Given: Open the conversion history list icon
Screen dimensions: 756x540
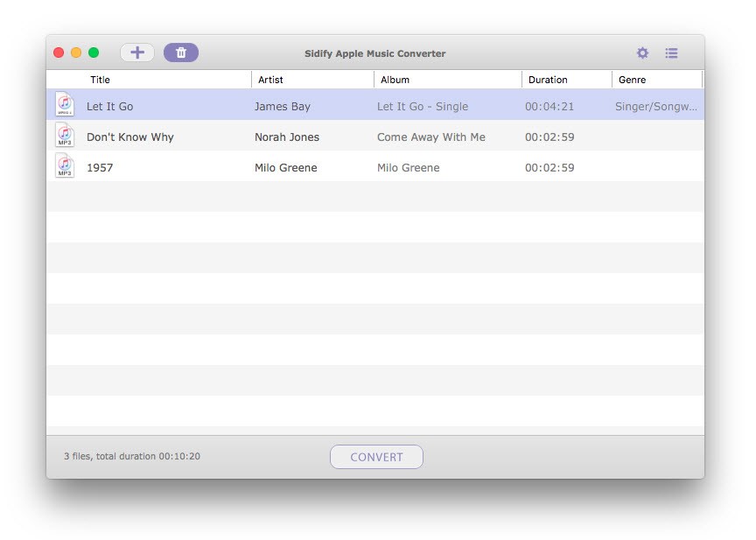Looking at the screenshot, I should point(671,53).
